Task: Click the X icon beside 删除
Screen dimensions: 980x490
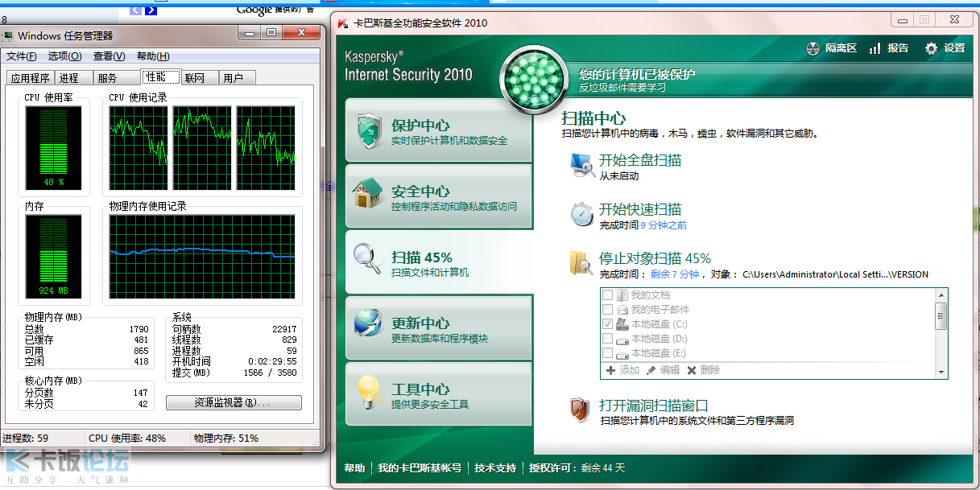Action: [x=691, y=370]
